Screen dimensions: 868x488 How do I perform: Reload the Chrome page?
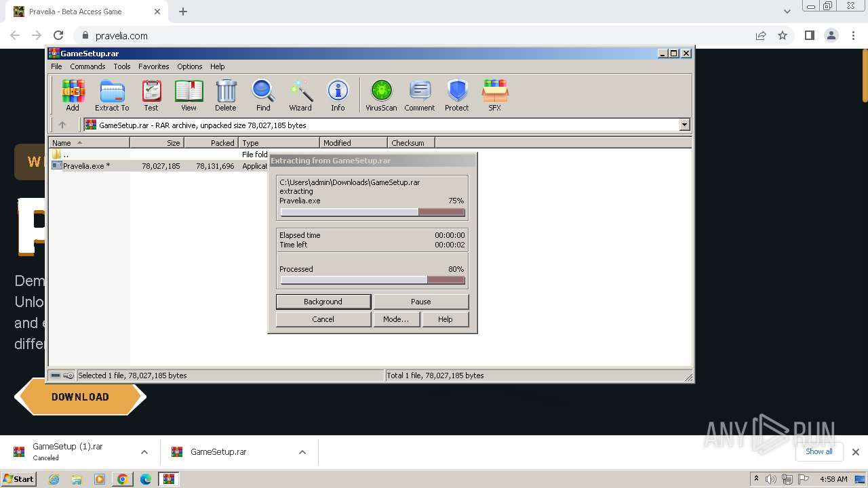(x=58, y=35)
